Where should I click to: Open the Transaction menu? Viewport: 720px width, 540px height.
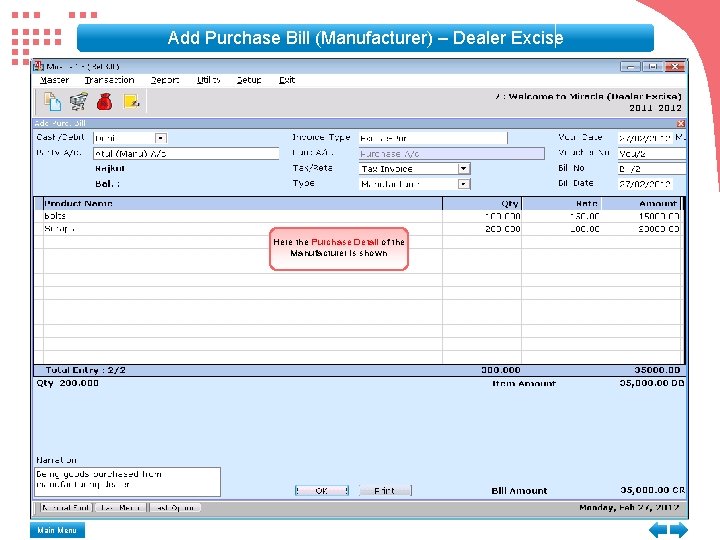109,80
